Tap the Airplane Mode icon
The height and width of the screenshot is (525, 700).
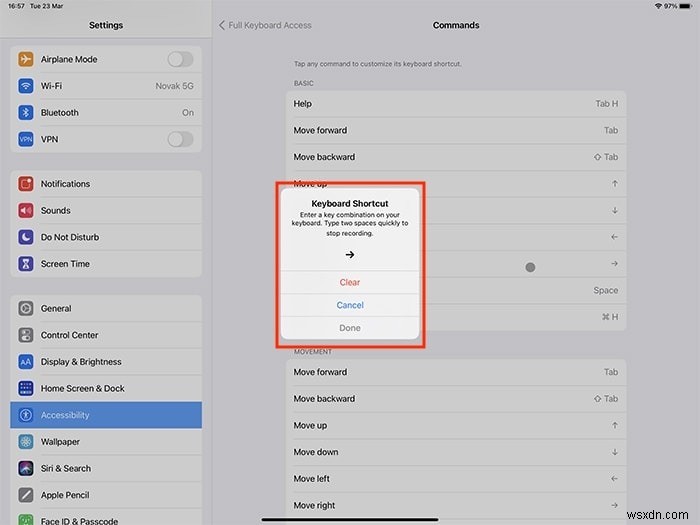coord(25,59)
